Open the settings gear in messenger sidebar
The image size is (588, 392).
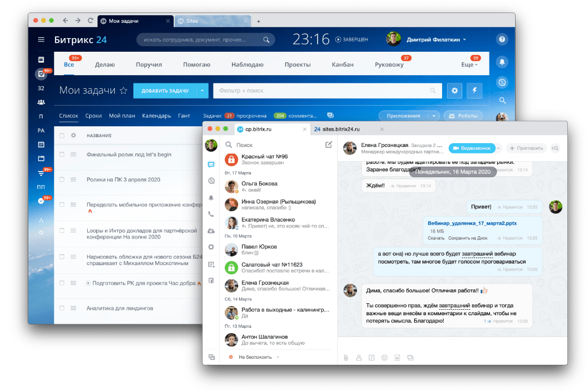coord(211,247)
